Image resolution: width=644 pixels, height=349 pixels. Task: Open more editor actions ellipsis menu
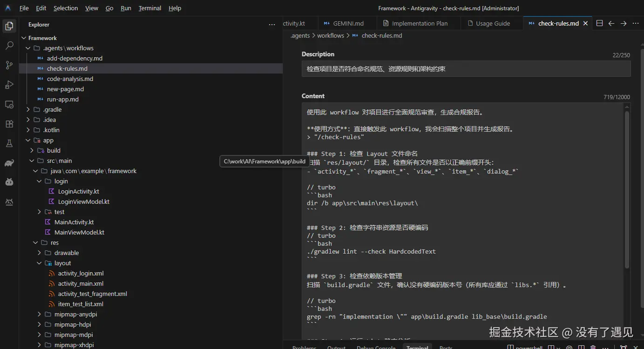pyautogui.click(x=636, y=22)
